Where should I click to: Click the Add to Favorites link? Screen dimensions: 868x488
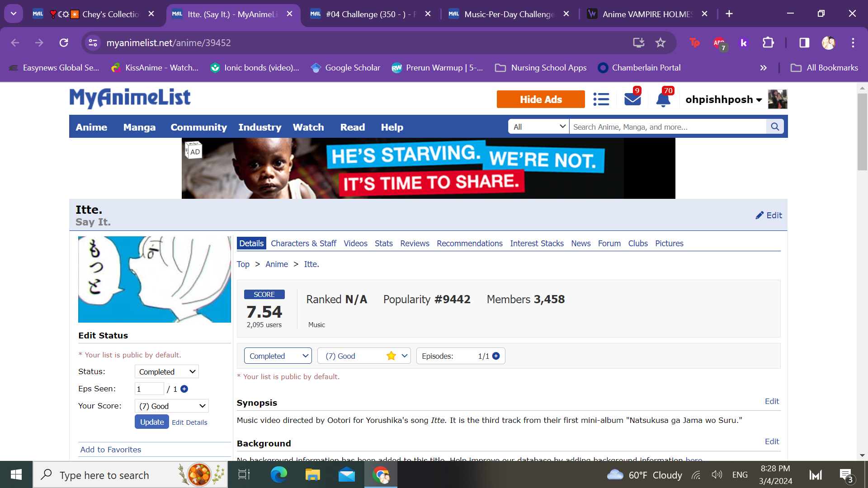click(111, 450)
